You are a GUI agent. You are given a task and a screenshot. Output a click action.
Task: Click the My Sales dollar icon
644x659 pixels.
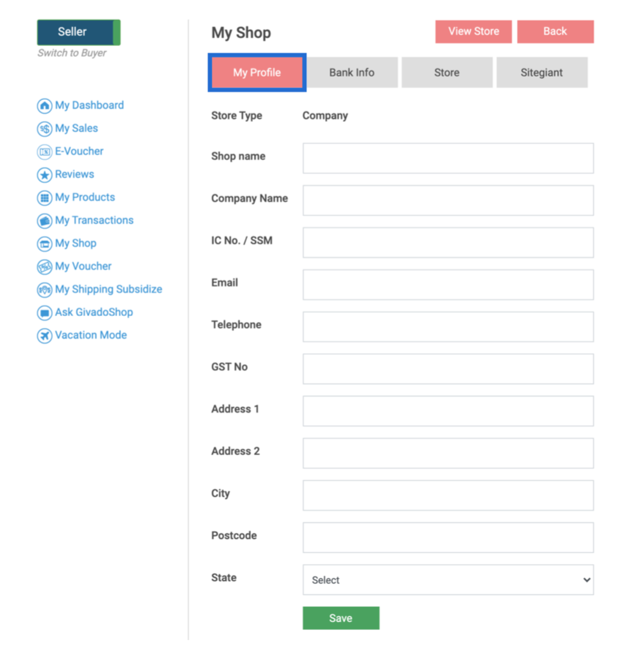click(x=44, y=129)
